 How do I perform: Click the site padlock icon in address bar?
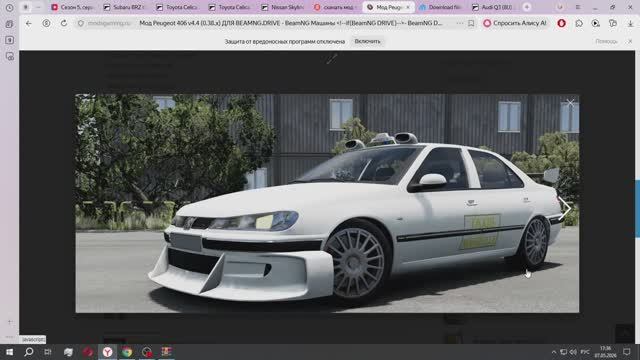pos(81,24)
